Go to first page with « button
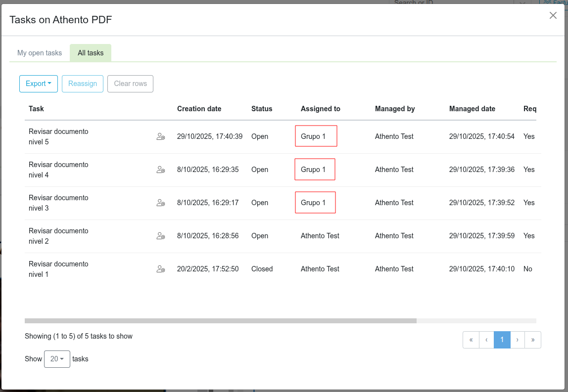The image size is (568, 392). (x=471, y=340)
